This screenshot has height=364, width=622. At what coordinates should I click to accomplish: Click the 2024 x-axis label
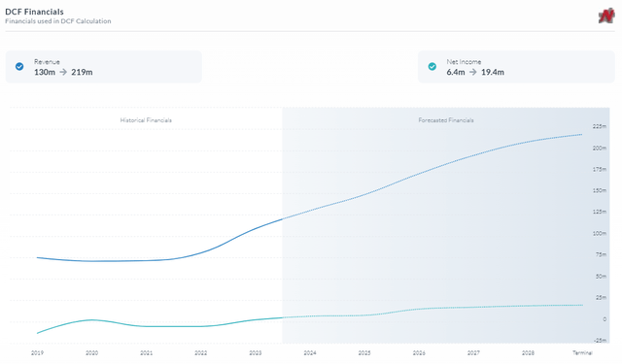pos(310,353)
